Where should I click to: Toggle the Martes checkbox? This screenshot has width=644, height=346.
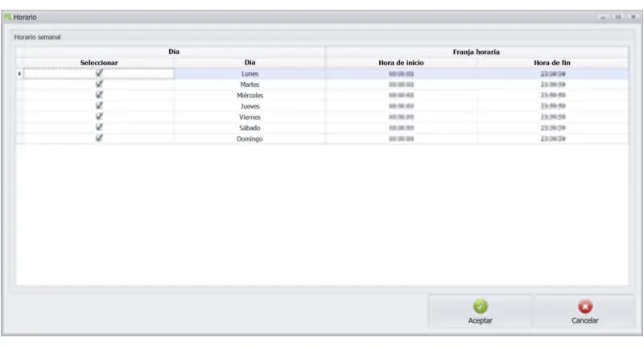(x=99, y=84)
